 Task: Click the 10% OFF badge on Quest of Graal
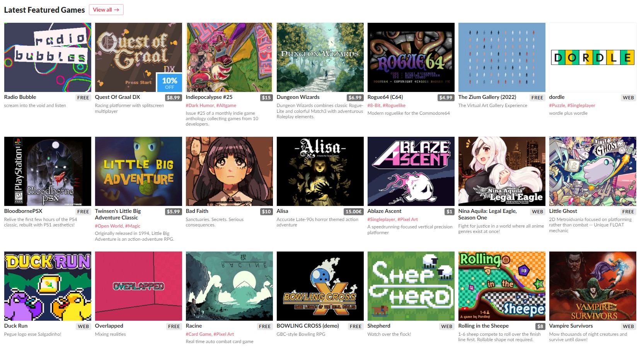click(x=169, y=83)
